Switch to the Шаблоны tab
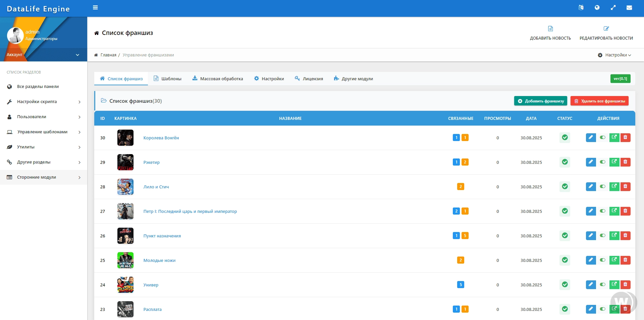Viewport: 644px width, 320px height. (x=167, y=79)
